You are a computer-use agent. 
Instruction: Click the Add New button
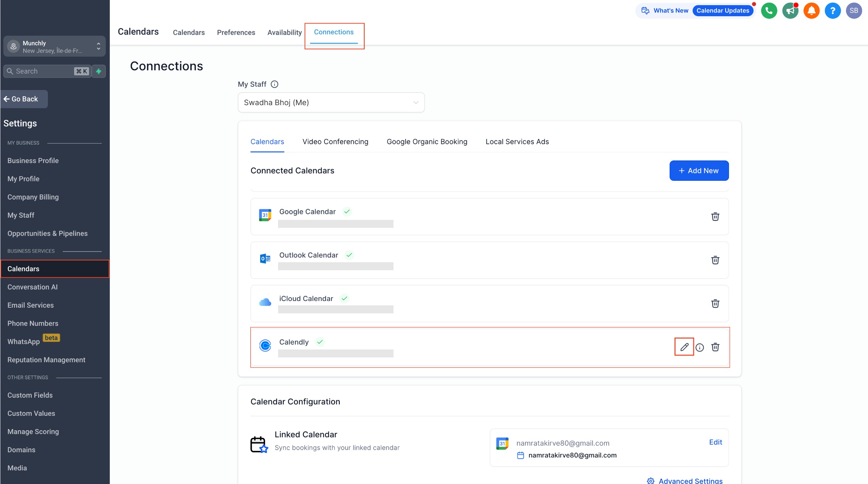tap(699, 171)
